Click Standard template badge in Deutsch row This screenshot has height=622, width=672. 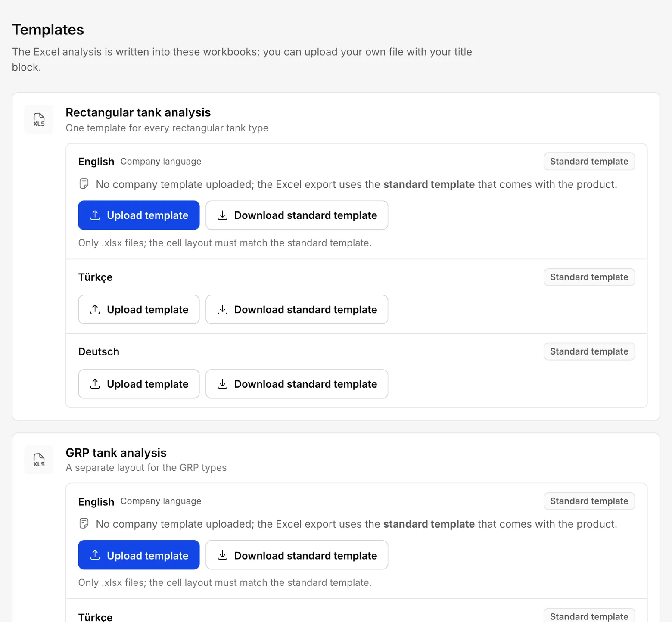589,351
